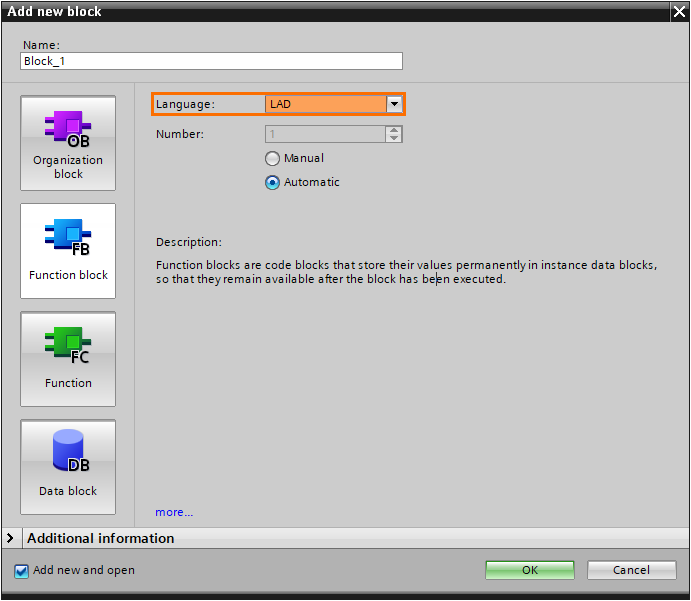Click the Number: label
The image size is (691, 601).
(180, 134)
